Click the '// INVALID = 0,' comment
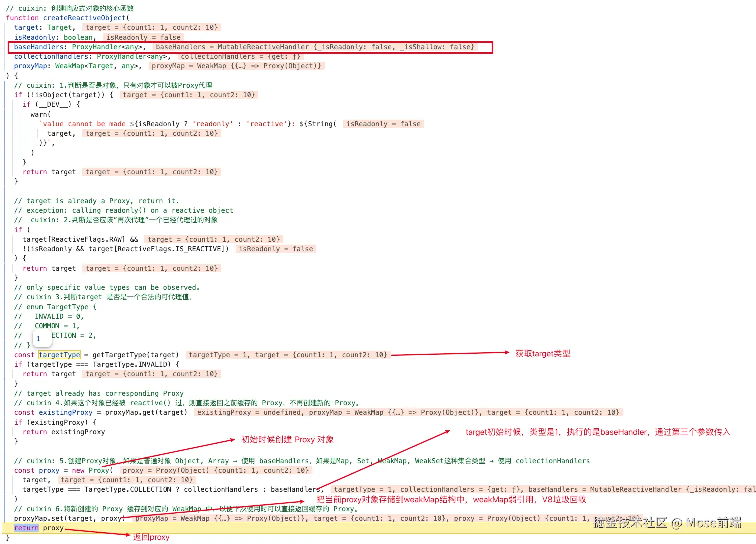 [49, 316]
